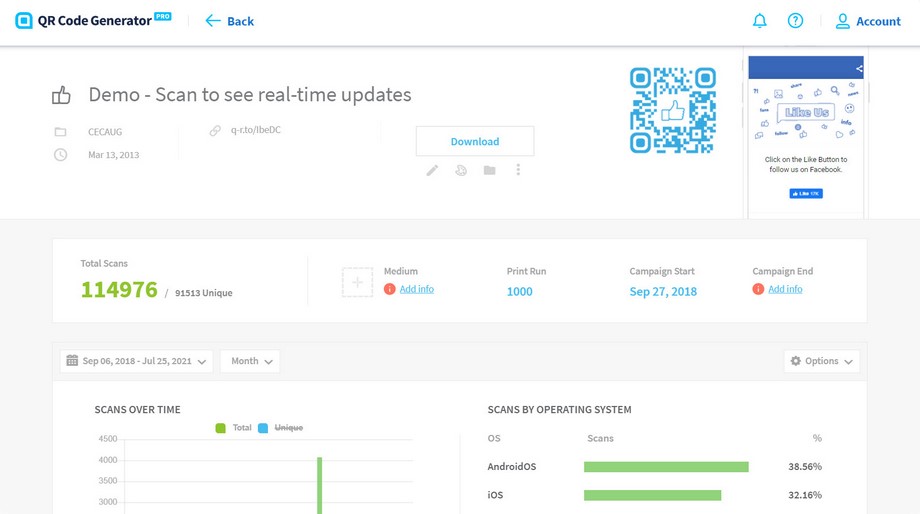This screenshot has width=920, height=514.
Task: Click the share icon in phone preview
Action: coord(858,68)
